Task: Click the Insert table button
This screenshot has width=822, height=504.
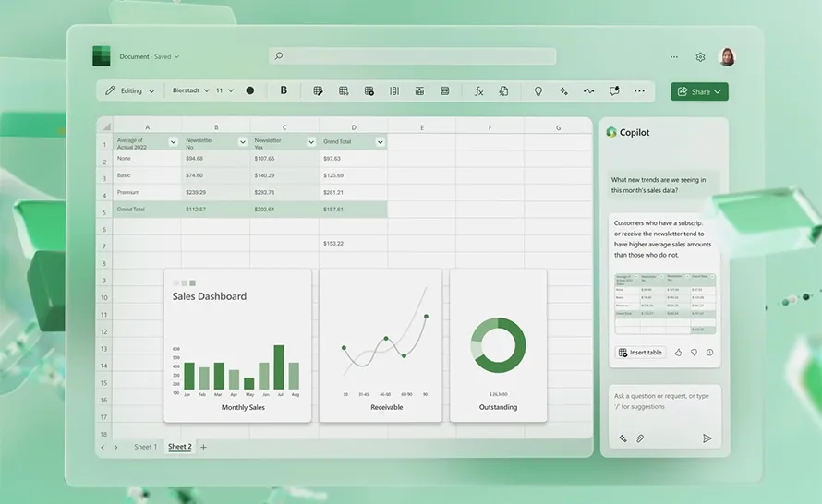Action: (x=640, y=353)
